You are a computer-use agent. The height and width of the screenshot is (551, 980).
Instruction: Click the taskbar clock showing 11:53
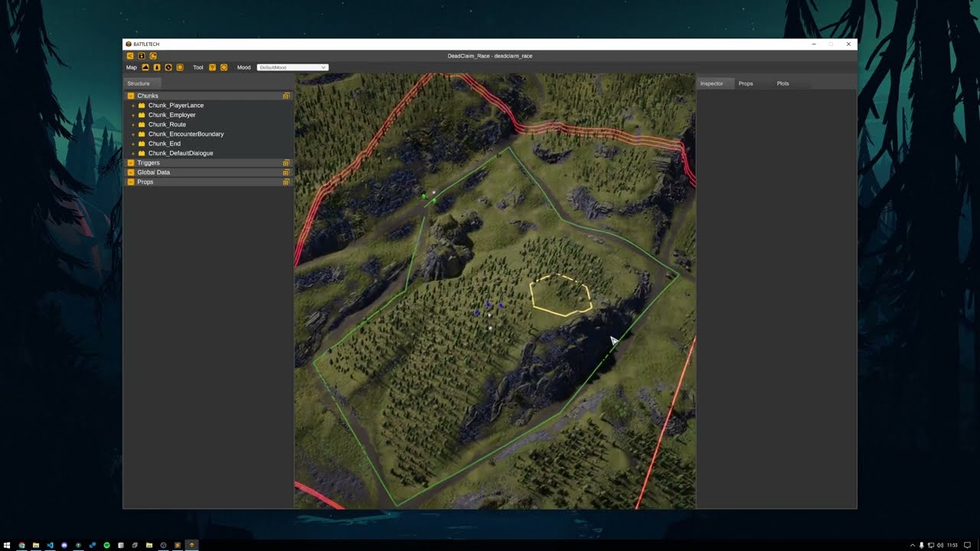pyautogui.click(x=952, y=545)
